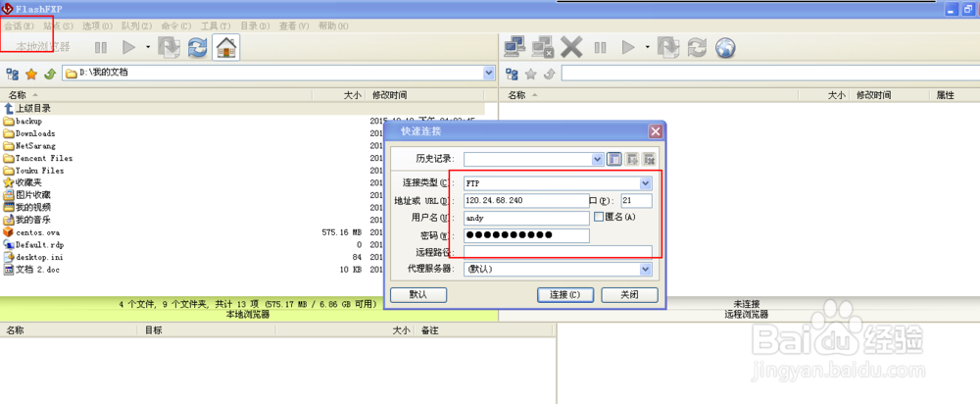Close the 快速连接 dialog with the X
This screenshot has width=980, height=404.
pos(655,131)
